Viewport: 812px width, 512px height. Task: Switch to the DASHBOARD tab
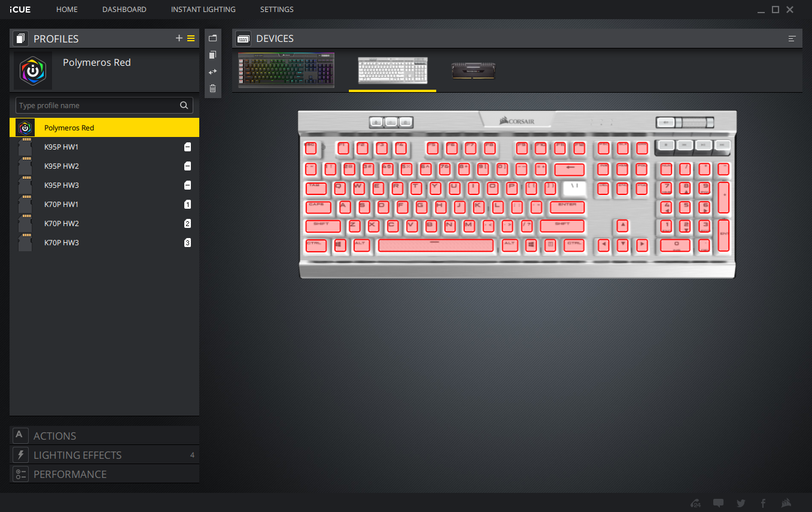(124, 10)
